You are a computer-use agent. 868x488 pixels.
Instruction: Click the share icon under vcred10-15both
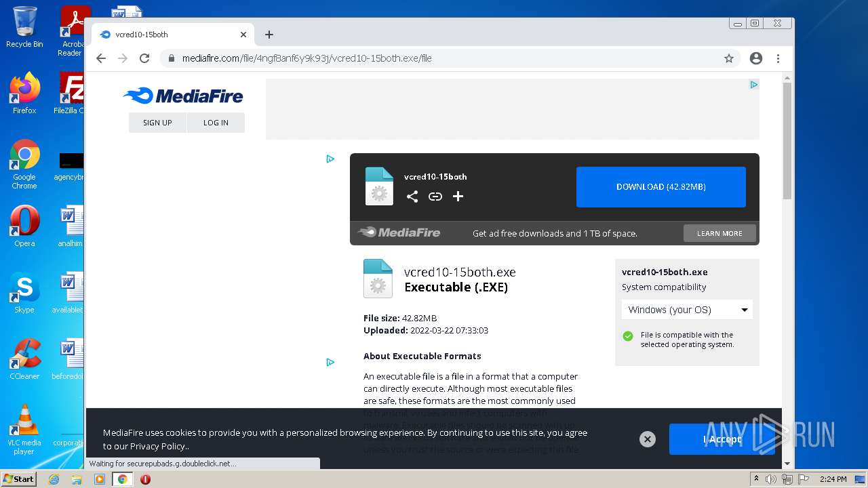pyautogui.click(x=412, y=197)
